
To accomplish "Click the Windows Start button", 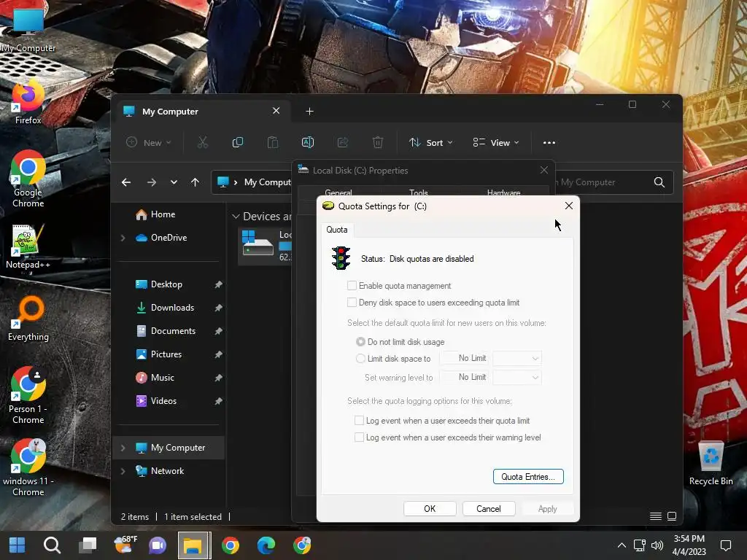I will [18, 545].
